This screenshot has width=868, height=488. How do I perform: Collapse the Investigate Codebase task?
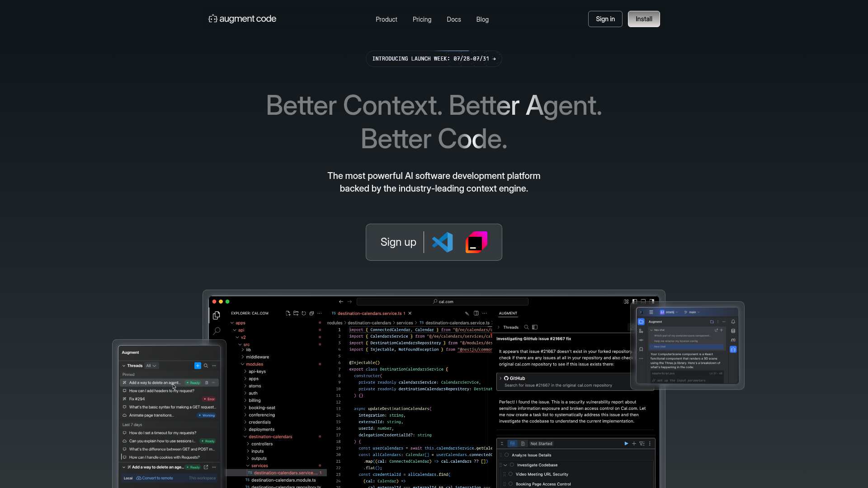505,465
